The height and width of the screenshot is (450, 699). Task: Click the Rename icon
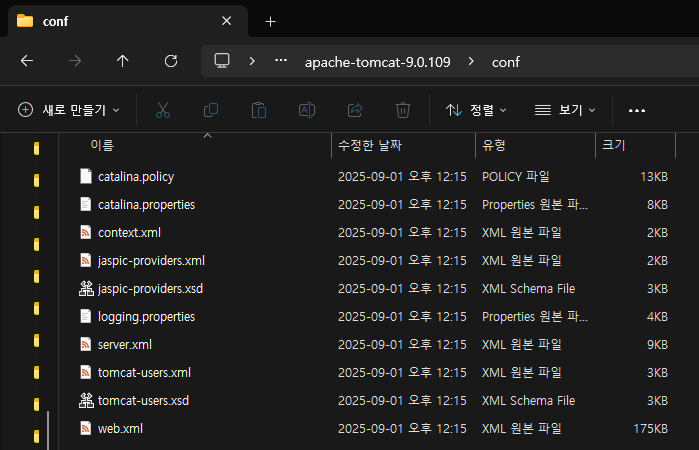pyautogui.click(x=307, y=110)
